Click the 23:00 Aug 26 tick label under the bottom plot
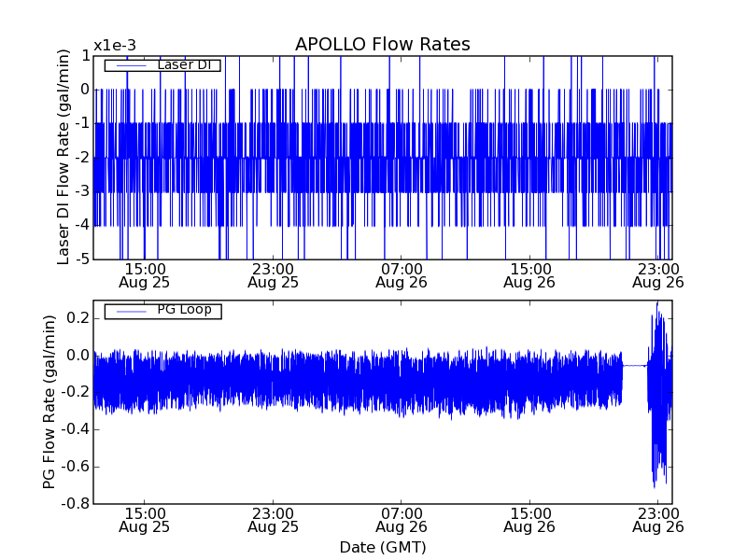Image resolution: width=747 pixels, height=560 pixels. pos(657,519)
